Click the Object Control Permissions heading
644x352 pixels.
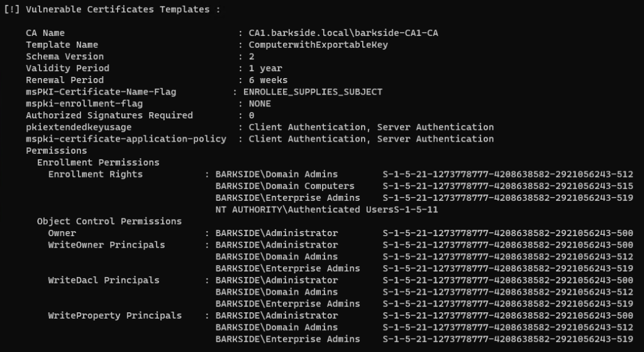click(x=109, y=221)
